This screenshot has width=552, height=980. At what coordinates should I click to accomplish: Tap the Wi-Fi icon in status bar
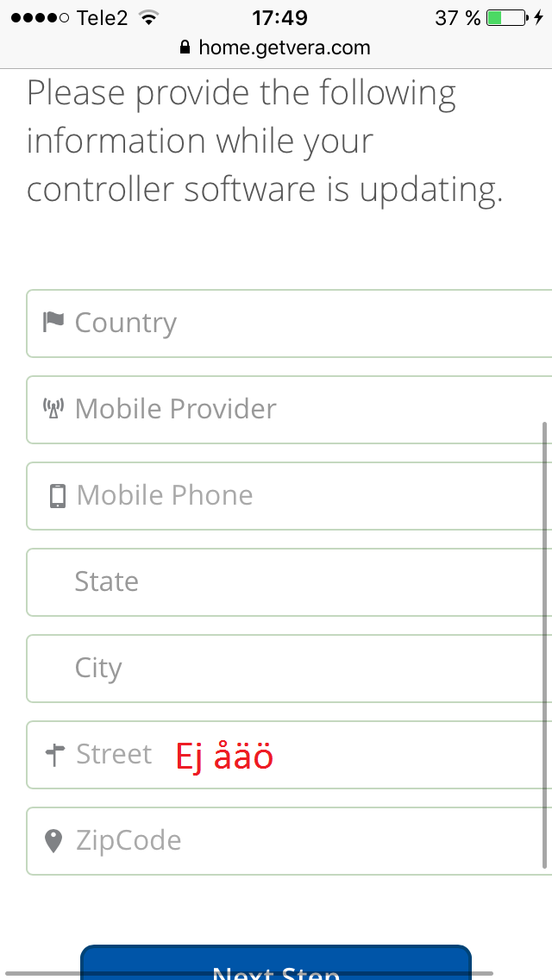pos(148,17)
